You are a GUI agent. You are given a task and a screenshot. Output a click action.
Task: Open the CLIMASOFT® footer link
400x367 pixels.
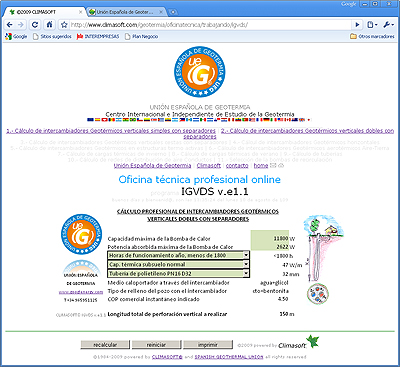pos(167,357)
